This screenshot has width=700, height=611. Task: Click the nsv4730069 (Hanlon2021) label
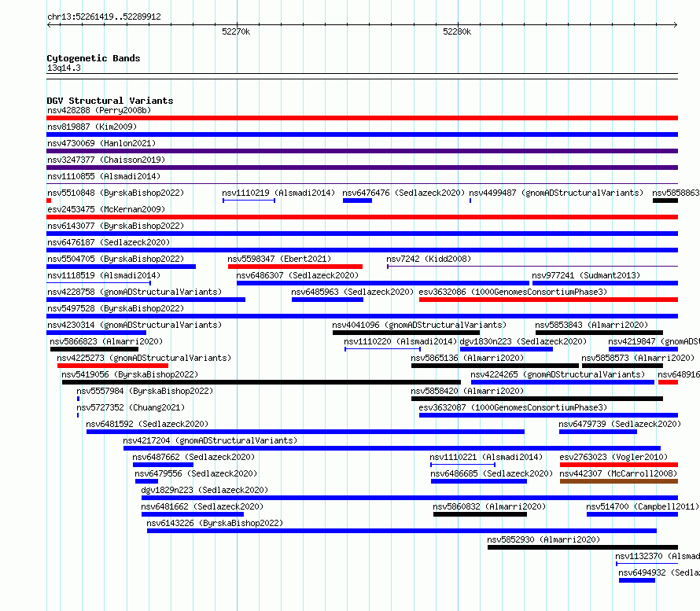[x=101, y=143]
